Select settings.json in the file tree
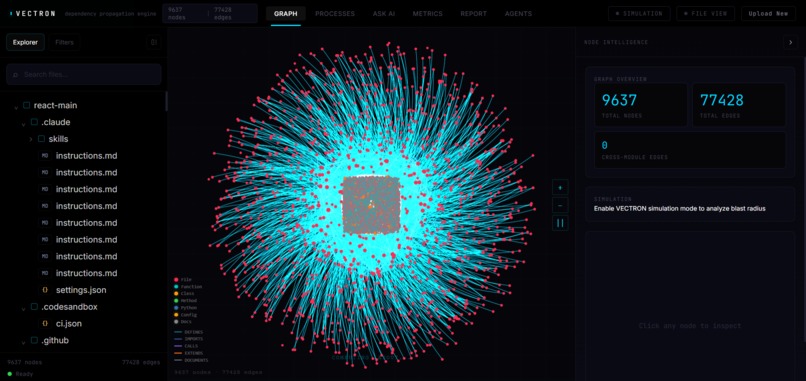This screenshot has width=806, height=381. [x=81, y=290]
